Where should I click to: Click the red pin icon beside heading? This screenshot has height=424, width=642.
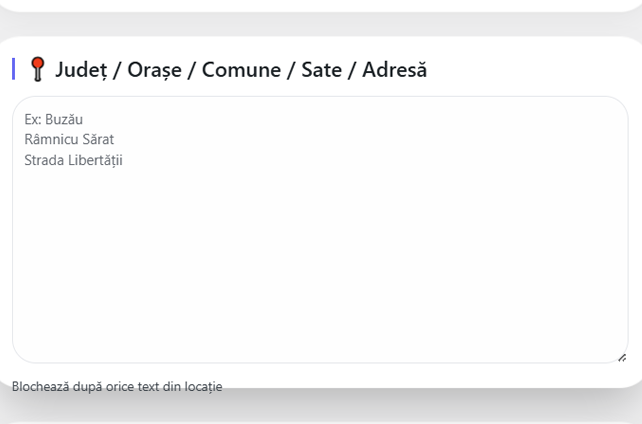(x=38, y=69)
